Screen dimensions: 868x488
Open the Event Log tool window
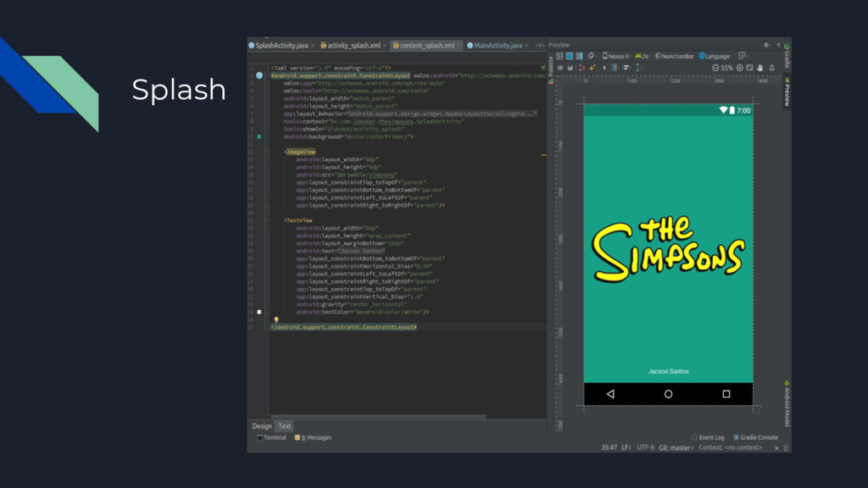[708, 438]
